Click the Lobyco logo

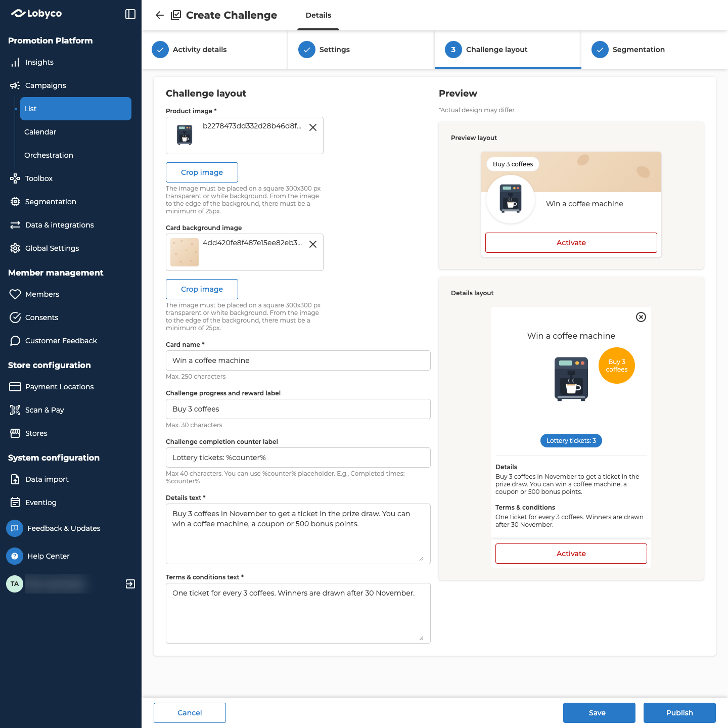[x=36, y=14]
